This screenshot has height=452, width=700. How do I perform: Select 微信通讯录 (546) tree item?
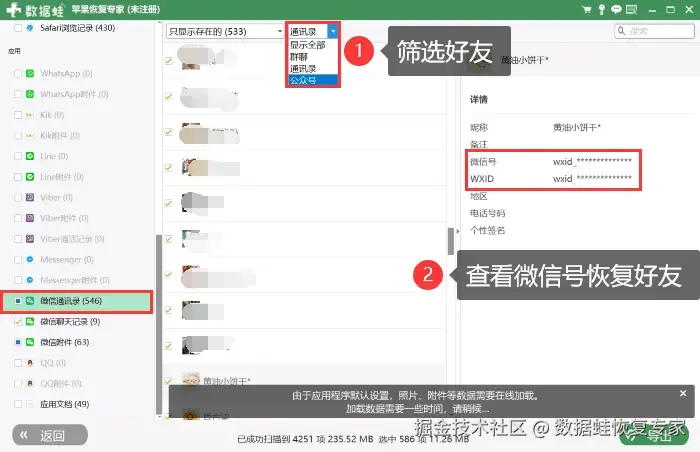pyautogui.click(x=77, y=301)
